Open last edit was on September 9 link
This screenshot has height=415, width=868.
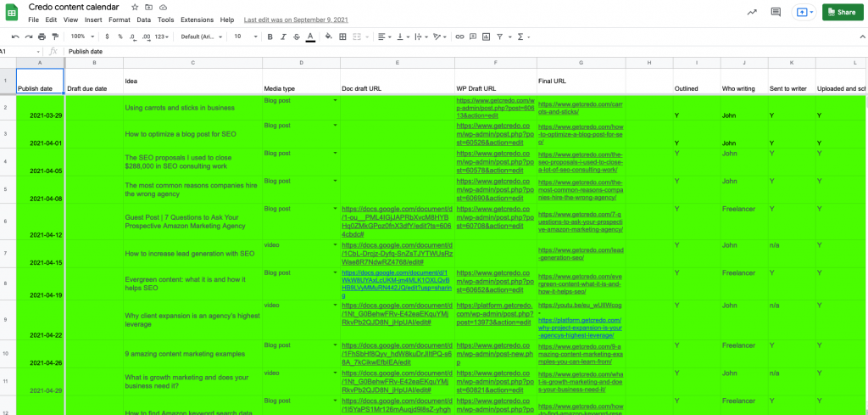pyautogui.click(x=296, y=20)
